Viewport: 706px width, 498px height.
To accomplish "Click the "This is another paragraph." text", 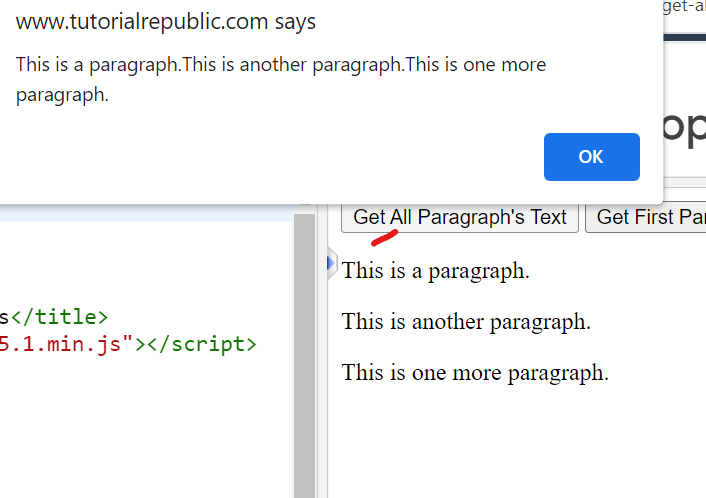I will (x=466, y=322).
